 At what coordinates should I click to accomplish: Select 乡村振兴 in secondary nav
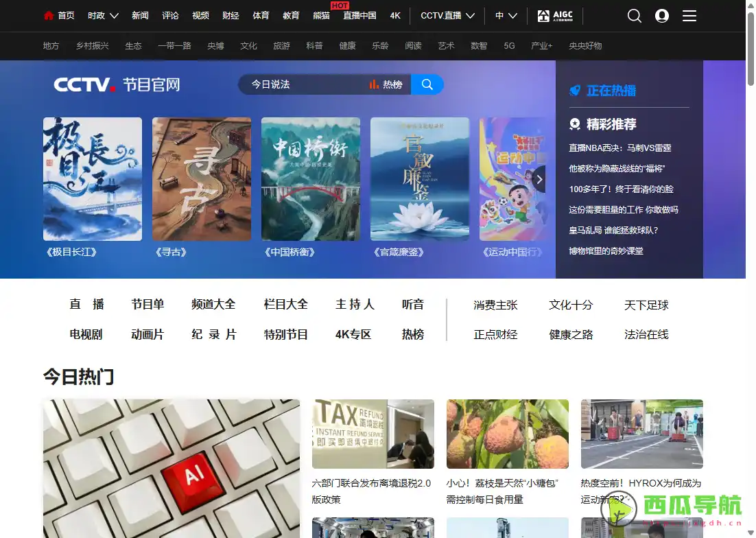coord(93,46)
